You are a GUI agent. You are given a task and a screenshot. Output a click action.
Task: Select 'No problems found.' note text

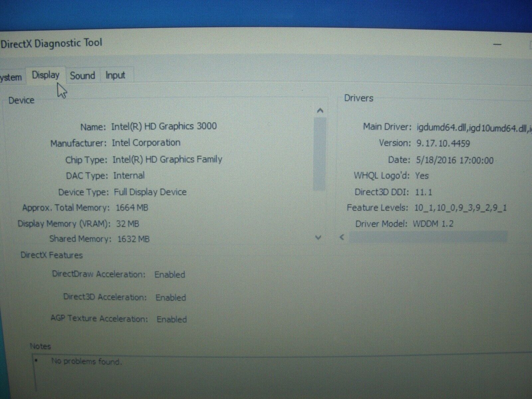(x=86, y=361)
